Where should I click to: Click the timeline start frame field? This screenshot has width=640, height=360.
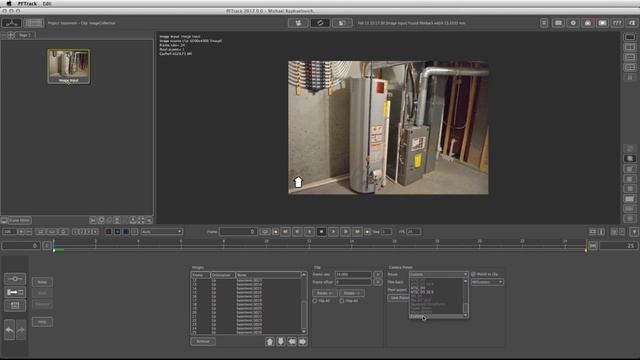click(x=21, y=245)
